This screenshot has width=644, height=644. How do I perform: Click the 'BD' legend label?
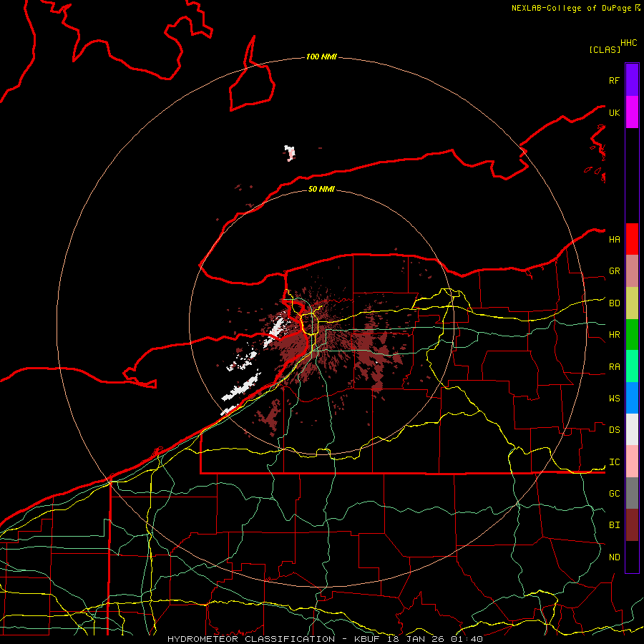[x=614, y=303]
